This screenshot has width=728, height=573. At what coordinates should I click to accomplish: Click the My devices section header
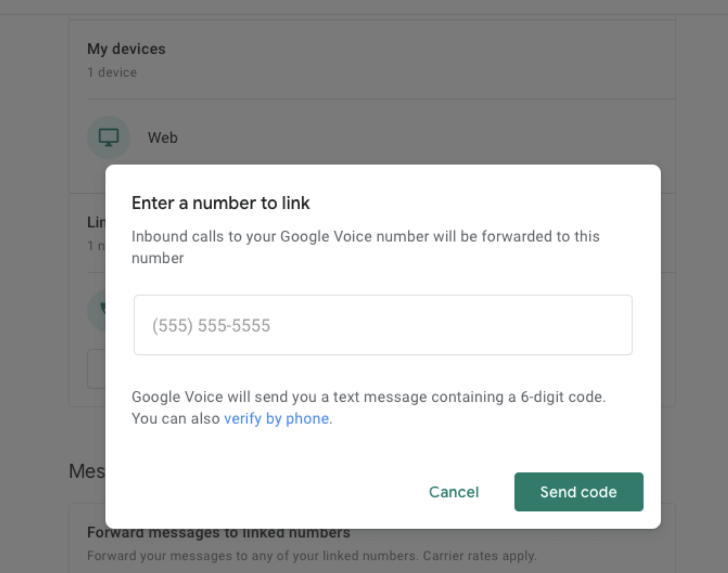(126, 49)
